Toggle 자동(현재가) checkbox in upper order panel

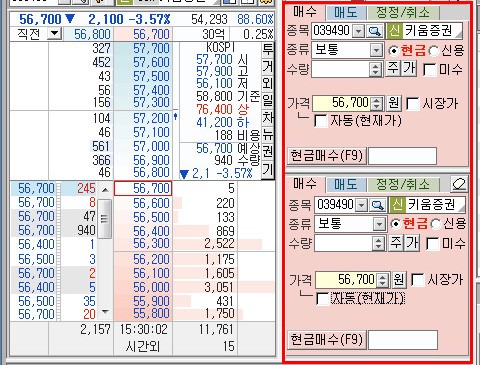point(321,121)
